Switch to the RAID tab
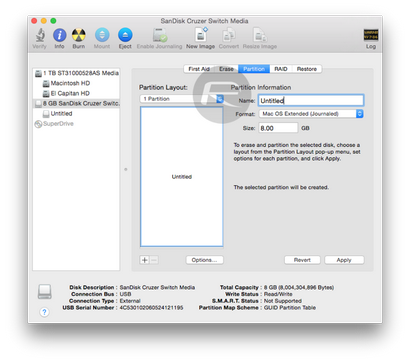This screenshot has height=362, width=410. click(x=281, y=69)
